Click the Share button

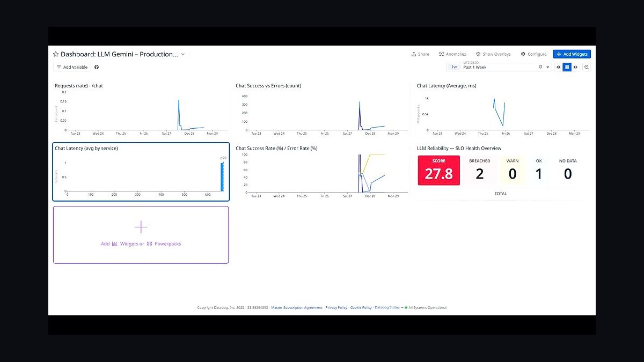(x=420, y=54)
